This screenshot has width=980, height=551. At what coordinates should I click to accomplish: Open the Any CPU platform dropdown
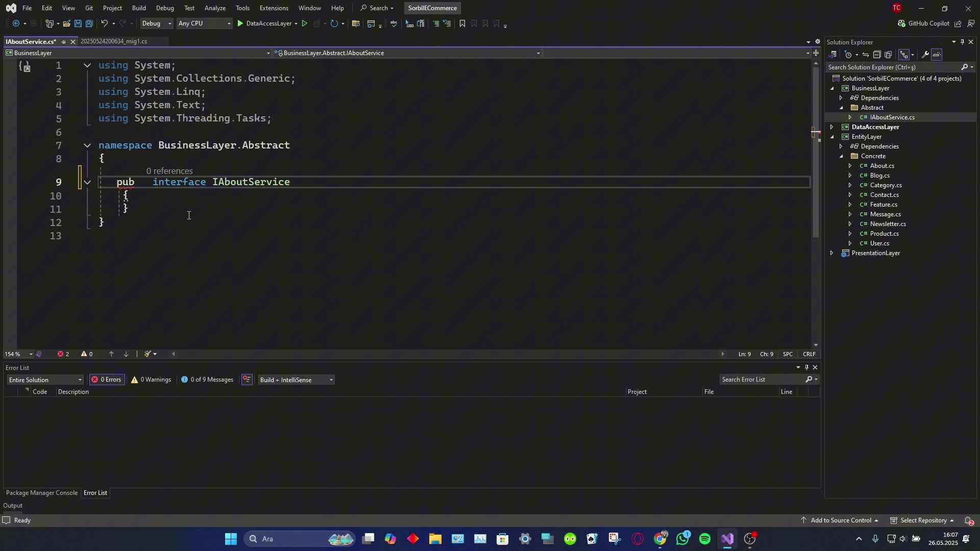204,23
